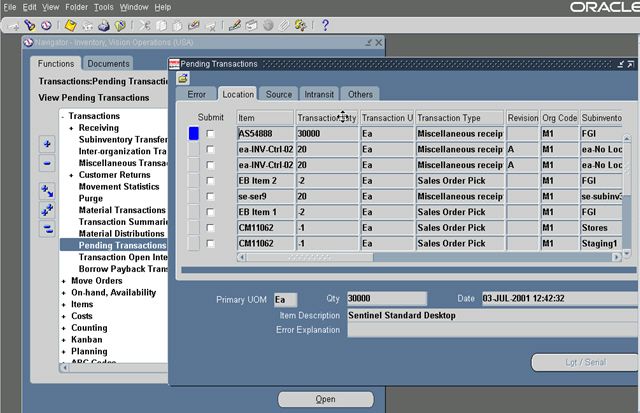640x413 pixels.
Task: Click the Navigator Collapse minus button
Action: (x=47, y=163)
